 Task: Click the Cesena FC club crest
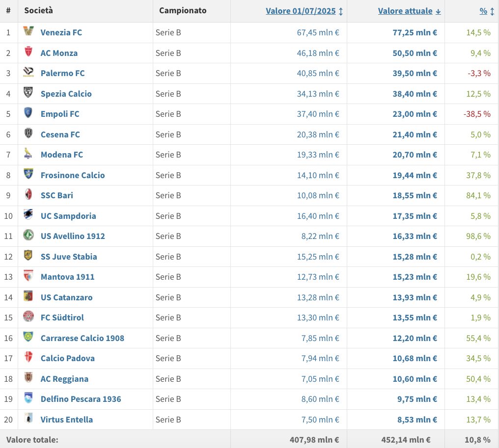[x=28, y=133]
